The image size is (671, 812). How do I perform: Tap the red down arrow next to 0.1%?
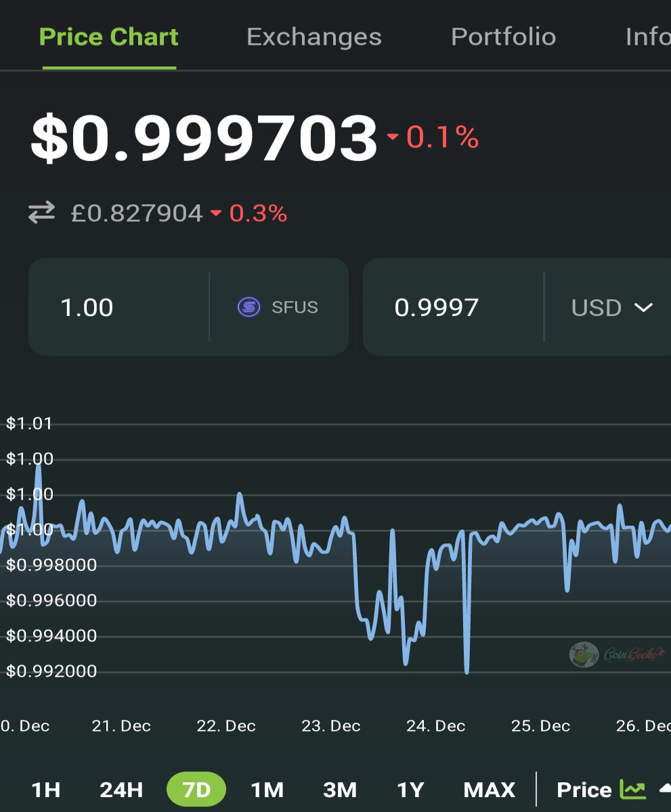[x=393, y=137]
